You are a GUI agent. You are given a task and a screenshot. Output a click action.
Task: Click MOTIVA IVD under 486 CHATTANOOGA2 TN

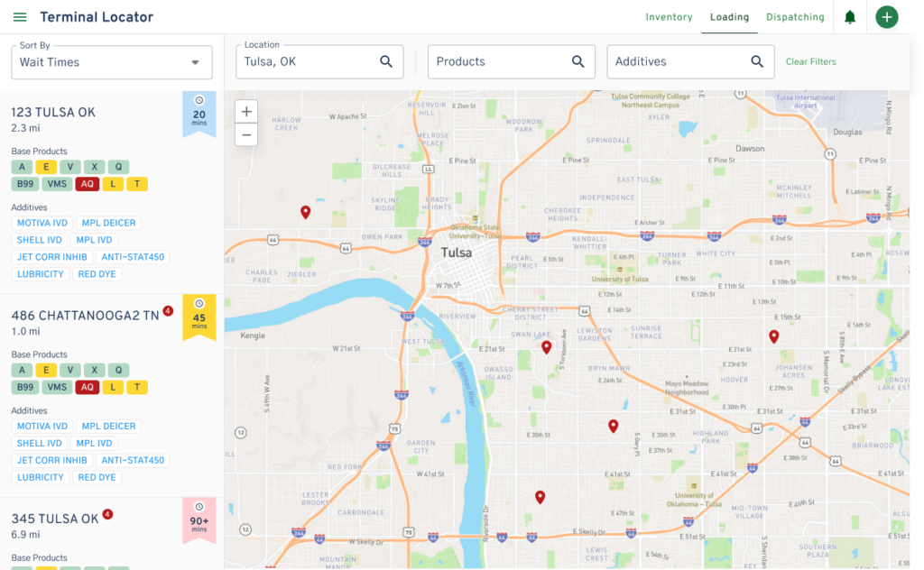42,426
